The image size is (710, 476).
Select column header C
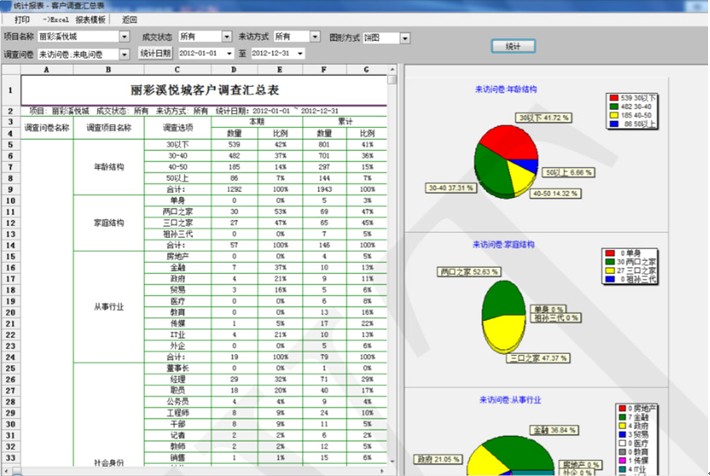177,70
